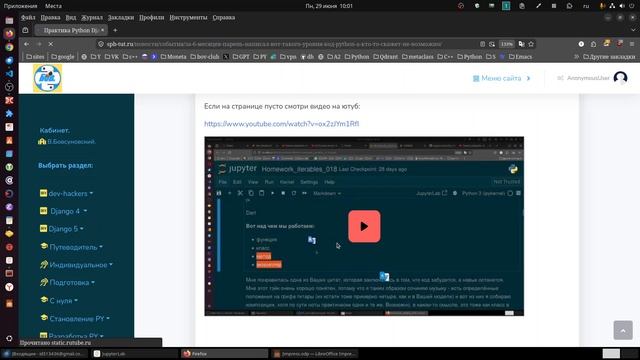Open the Files icon in the dock
The width and height of the screenshot is (640, 360).
pos(9,20)
